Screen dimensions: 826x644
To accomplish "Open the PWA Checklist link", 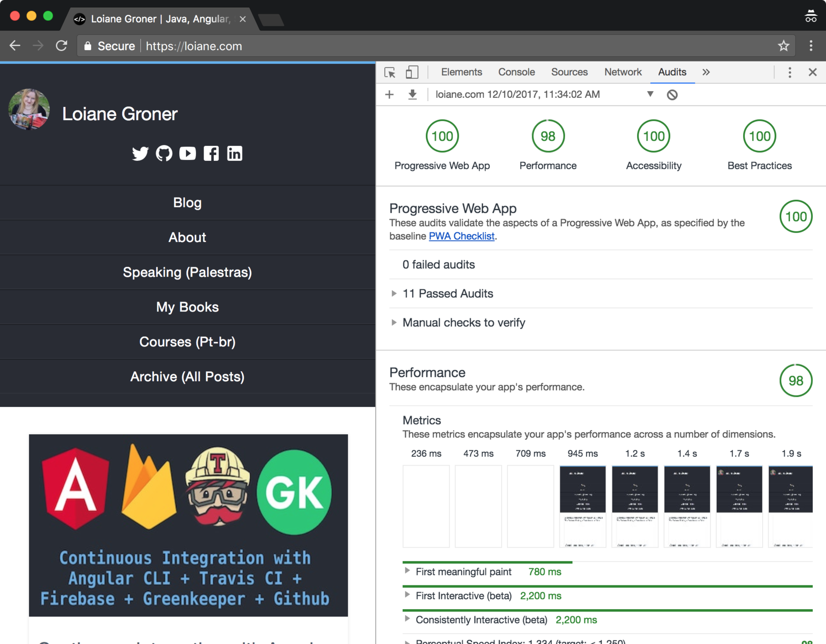I will click(x=461, y=236).
